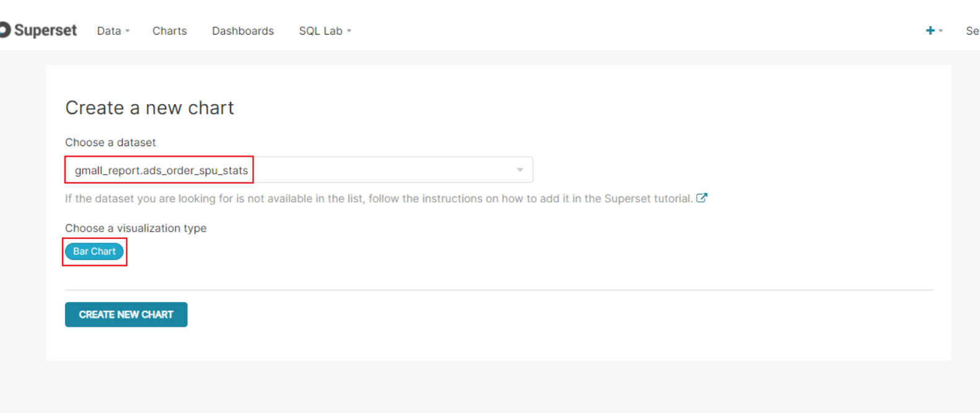Click the Create a new chart heading
The height and width of the screenshot is (413, 980).
tap(149, 108)
